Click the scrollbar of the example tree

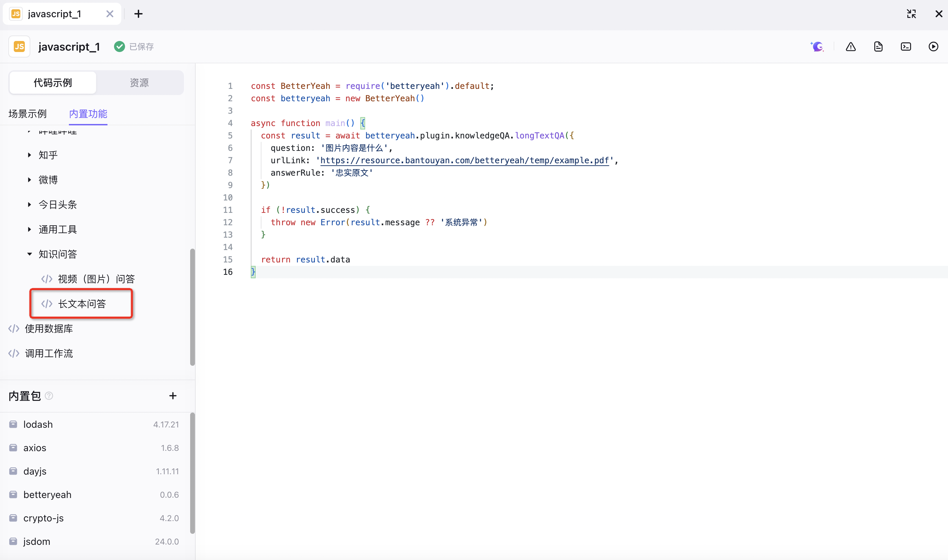coord(193,307)
